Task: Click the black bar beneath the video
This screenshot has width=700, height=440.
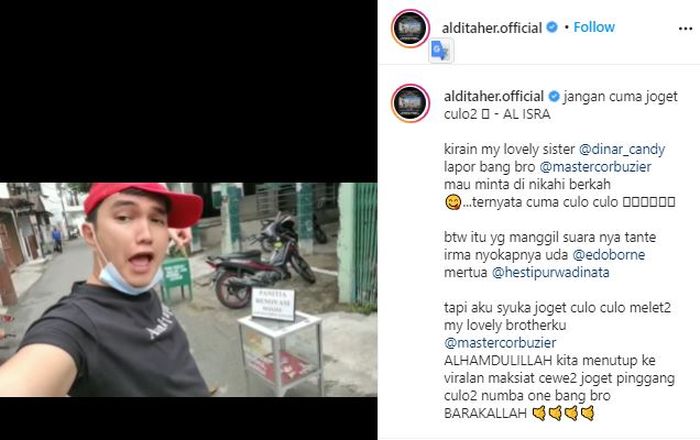Action: pos(188,418)
